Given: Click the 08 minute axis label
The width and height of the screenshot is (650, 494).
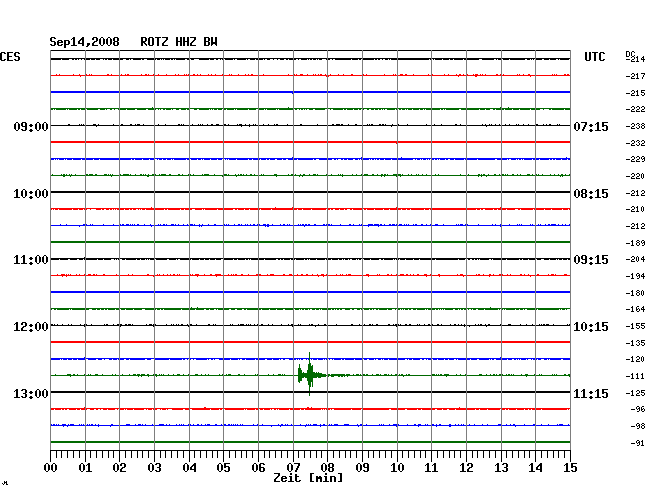Looking at the screenshot, I should [x=327, y=468].
